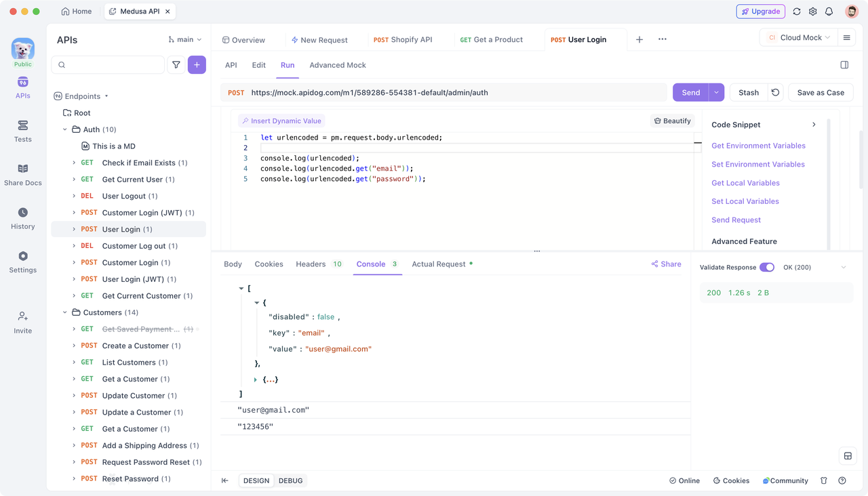The image size is (868, 496).
Task: Click Save as Case
Action: pos(821,92)
